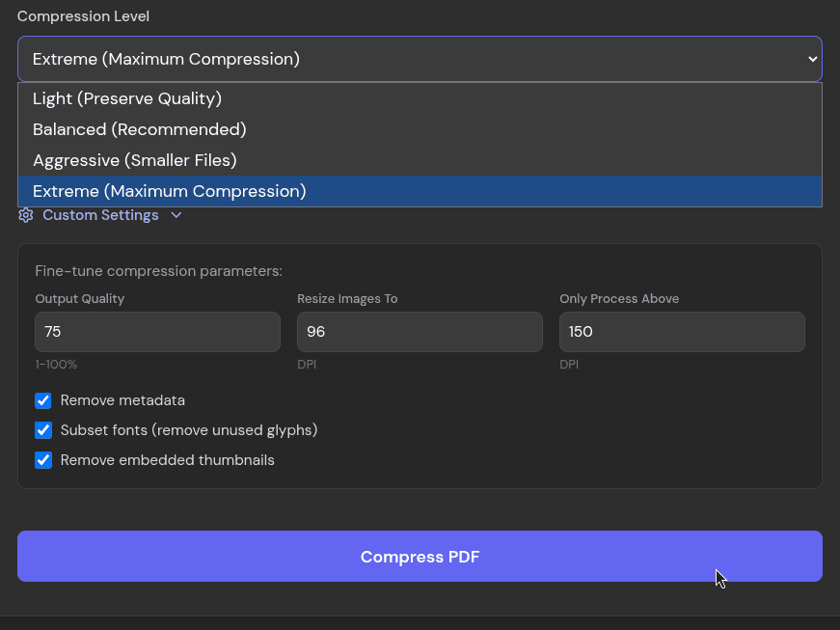This screenshot has width=840, height=630.
Task: Click the '1-100%' hint text
Action: [x=56, y=365]
